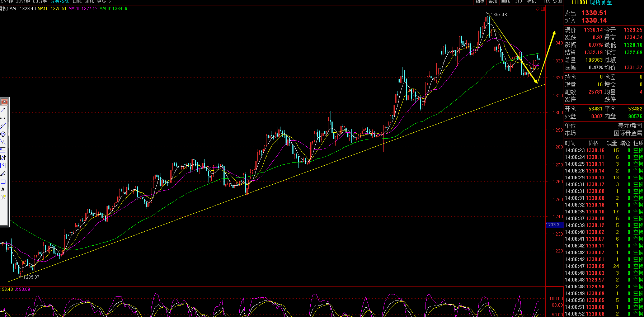Select the 分钟*240 period tab
This screenshot has width=644, height=317.
click(60, 2)
